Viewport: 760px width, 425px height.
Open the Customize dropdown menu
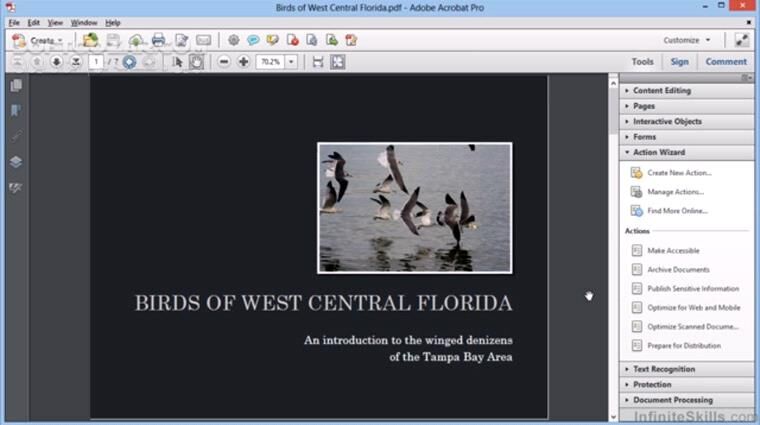click(x=687, y=40)
